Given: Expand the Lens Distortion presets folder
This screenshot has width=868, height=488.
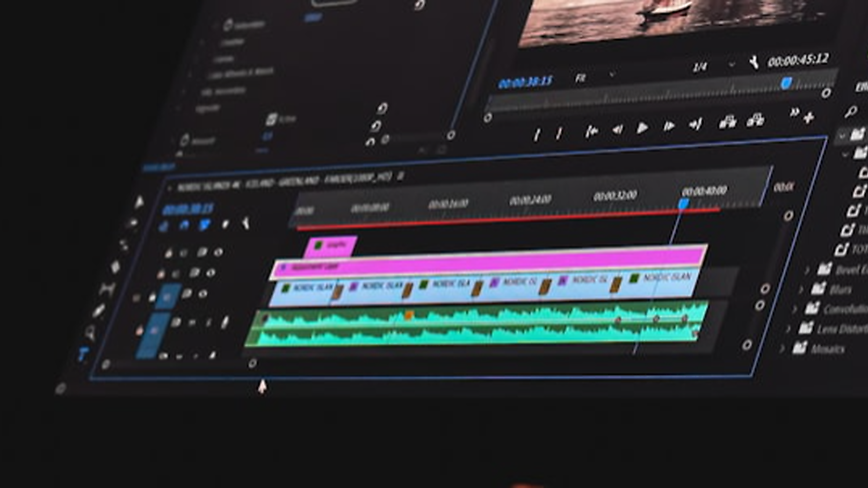Looking at the screenshot, I should coord(789,329).
